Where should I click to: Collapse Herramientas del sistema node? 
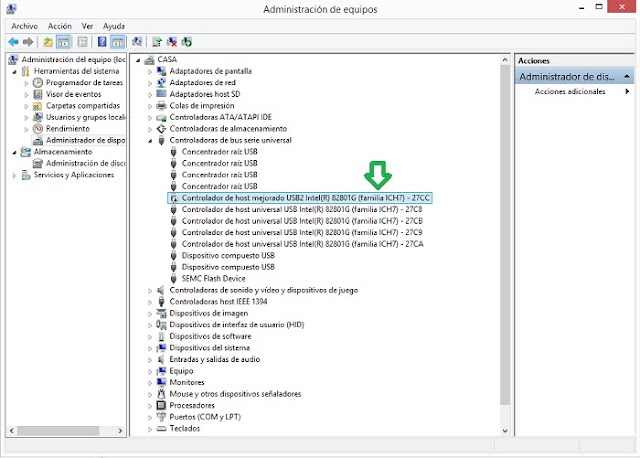[x=15, y=71]
